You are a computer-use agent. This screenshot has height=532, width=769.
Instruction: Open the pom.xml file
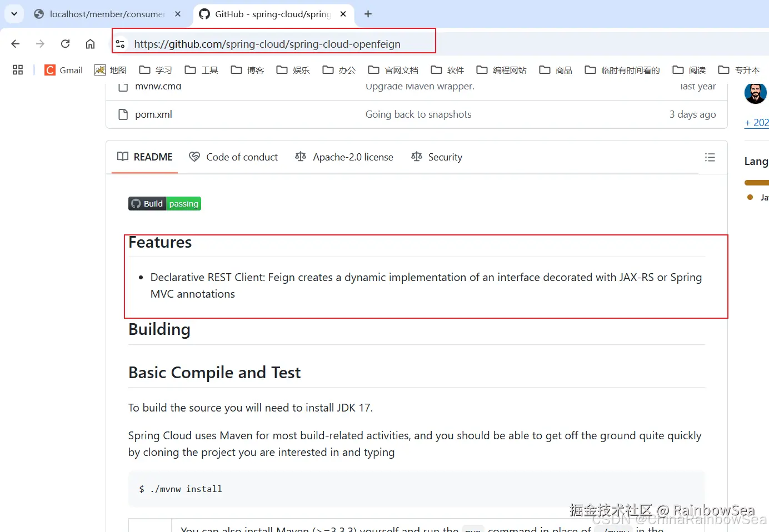tap(153, 114)
